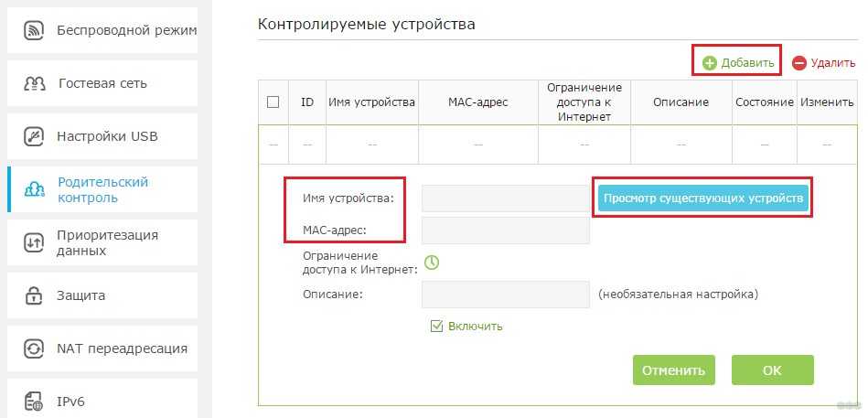Open the IPv6 menu section
Screen dimensions: 868x418
pyautogui.click(x=102, y=399)
